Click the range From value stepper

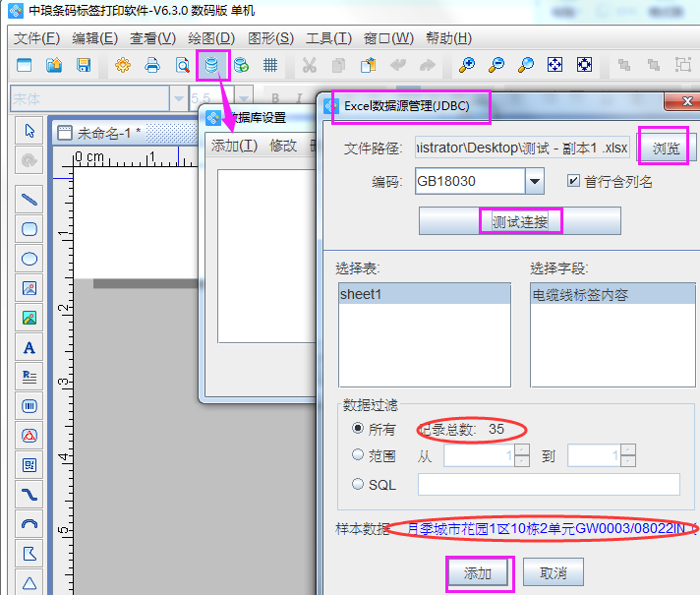[x=522, y=455]
